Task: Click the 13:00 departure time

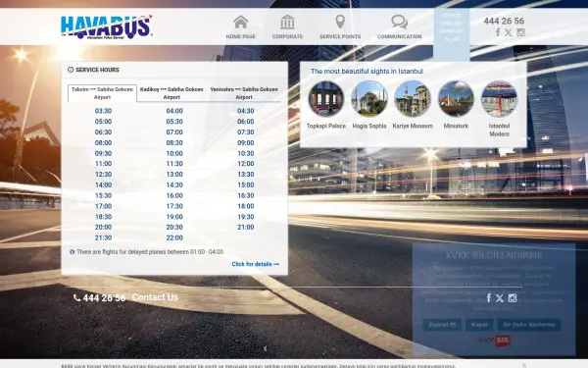Action: pyautogui.click(x=174, y=175)
